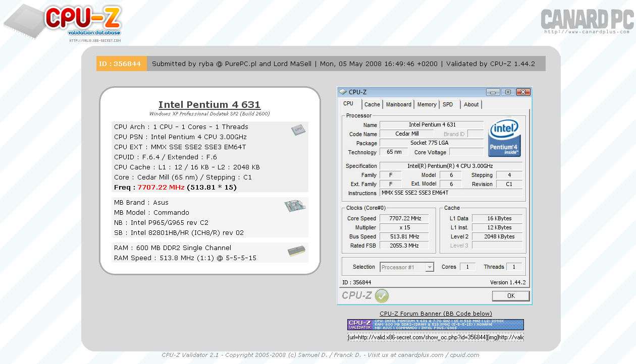Close the CPU-Z window
Image resolution: width=636 pixels, height=364 pixels.
pos(523,92)
